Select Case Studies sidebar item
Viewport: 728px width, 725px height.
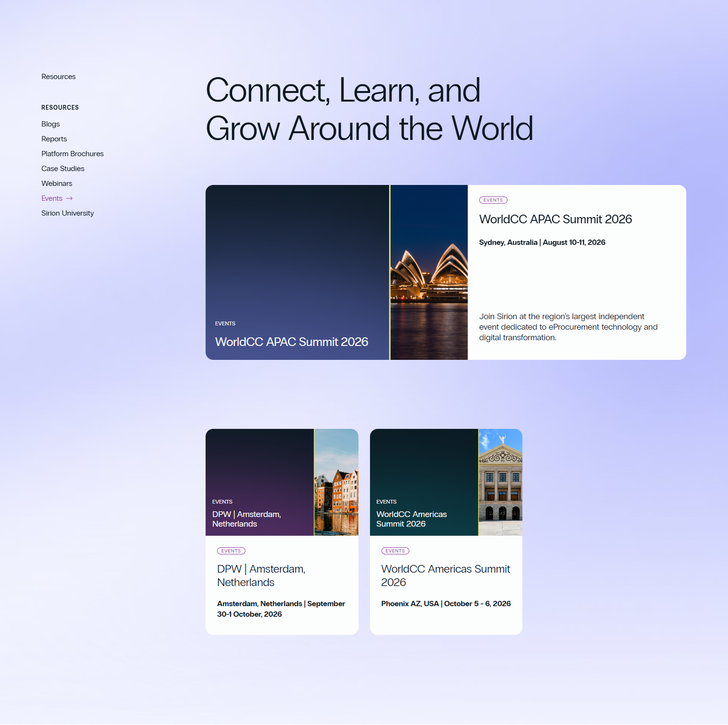point(63,169)
